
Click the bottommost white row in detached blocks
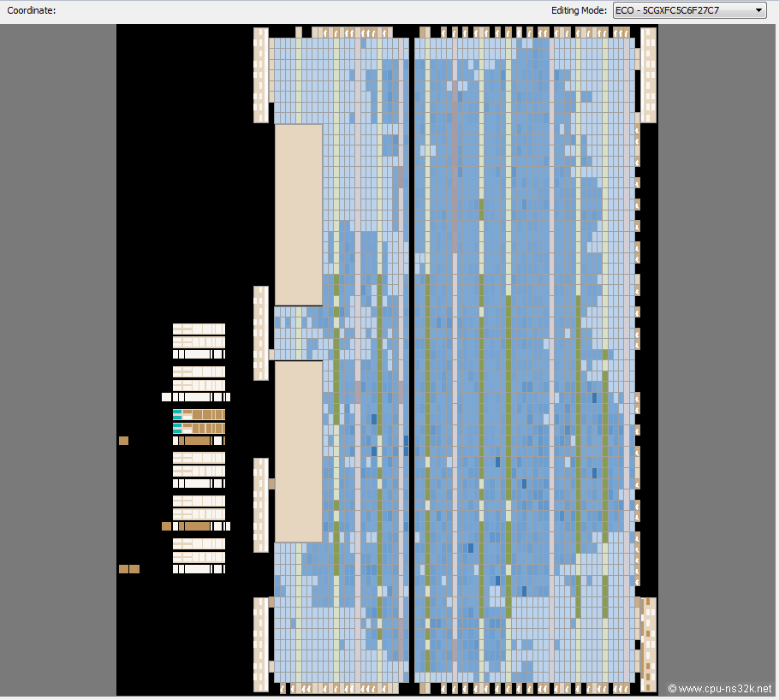pyautogui.click(x=199, y=569)
